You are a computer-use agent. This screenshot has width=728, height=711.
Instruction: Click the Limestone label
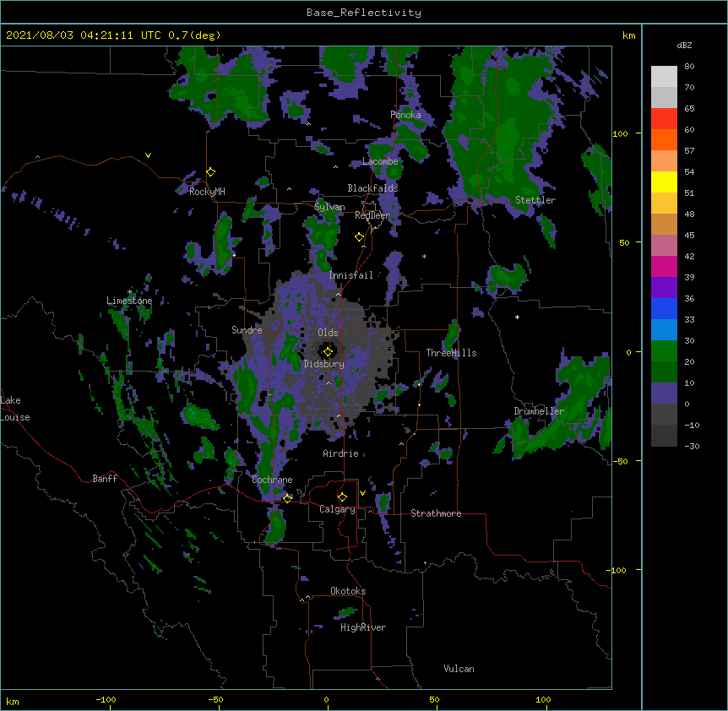(129, 301)
